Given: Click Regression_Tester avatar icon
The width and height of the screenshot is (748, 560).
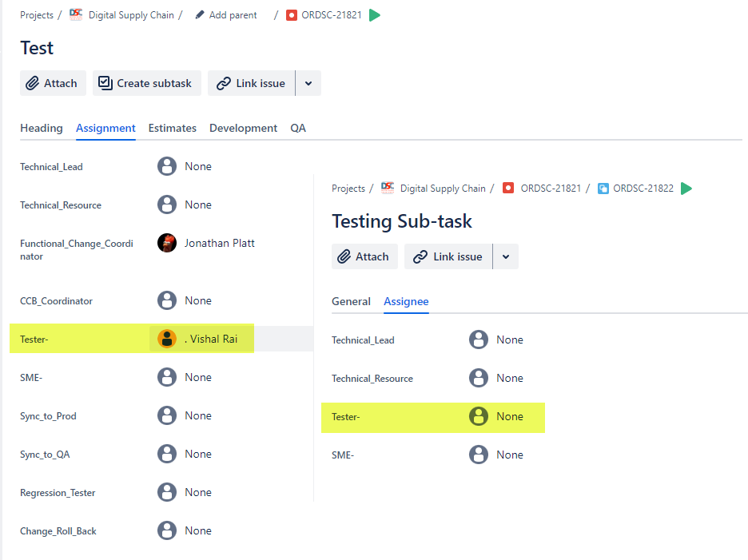Looking at the screenshot, I should click(167, 492).
